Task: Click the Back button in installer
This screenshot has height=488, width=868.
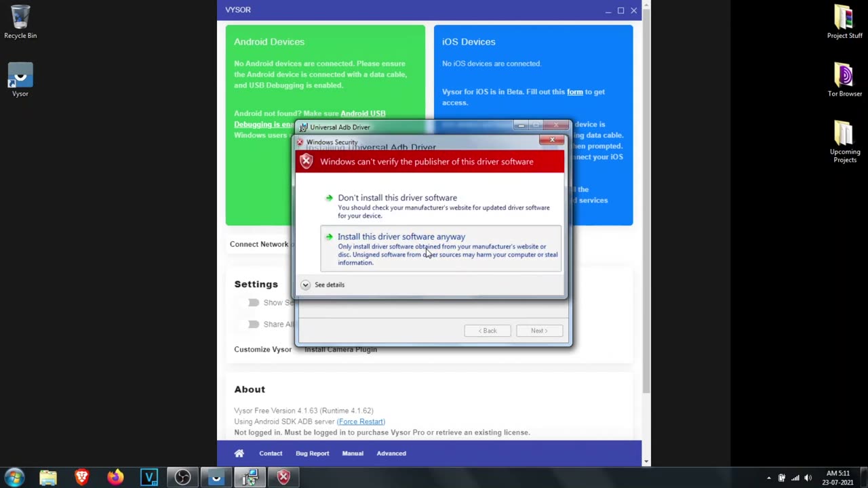Action: (487, 331)
